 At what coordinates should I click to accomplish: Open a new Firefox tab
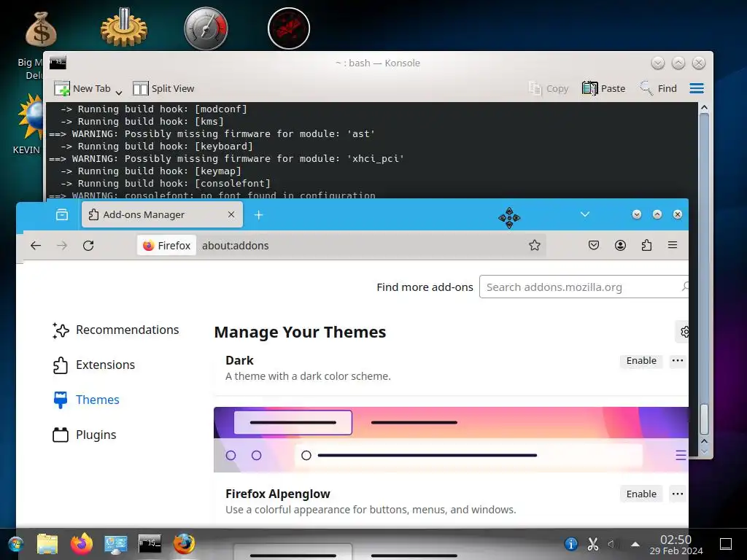(259, 215)
